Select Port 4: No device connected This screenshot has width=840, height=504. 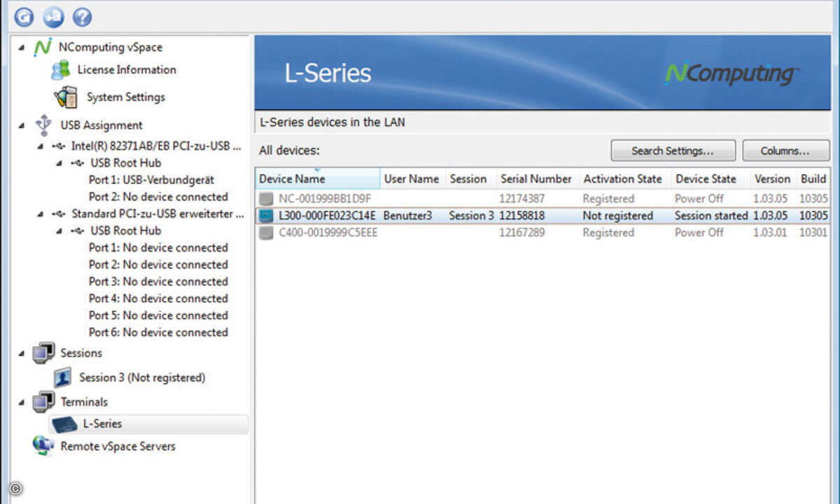(x=158, y=298)
